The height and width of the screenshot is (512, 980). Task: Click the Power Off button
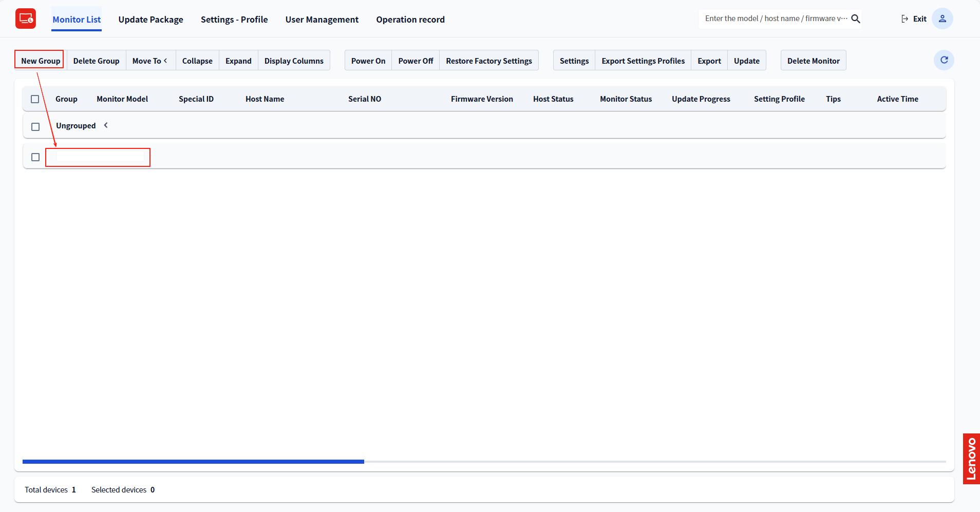pos(416,61)
